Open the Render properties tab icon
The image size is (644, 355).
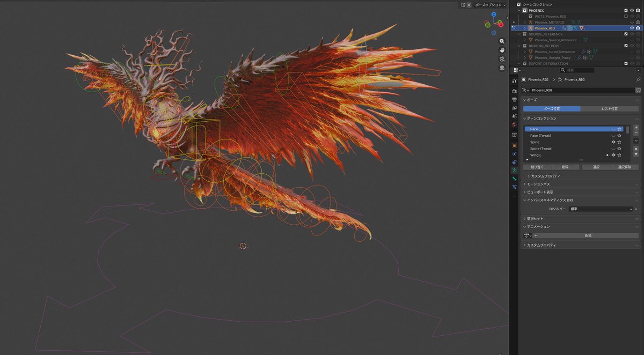515,91
